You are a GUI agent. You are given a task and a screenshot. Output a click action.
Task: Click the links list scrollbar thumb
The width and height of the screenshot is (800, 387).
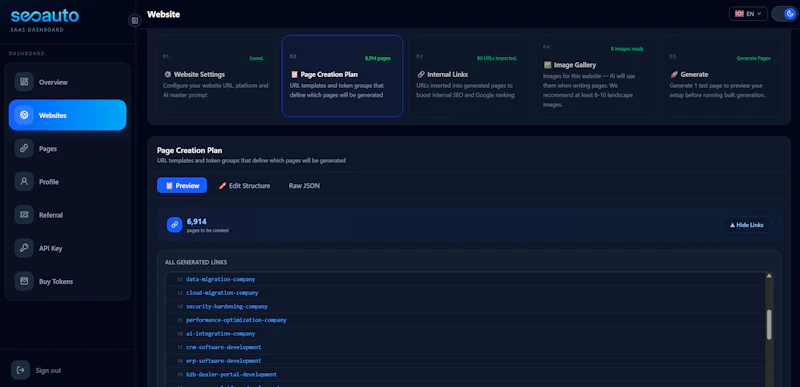point(769,324)
